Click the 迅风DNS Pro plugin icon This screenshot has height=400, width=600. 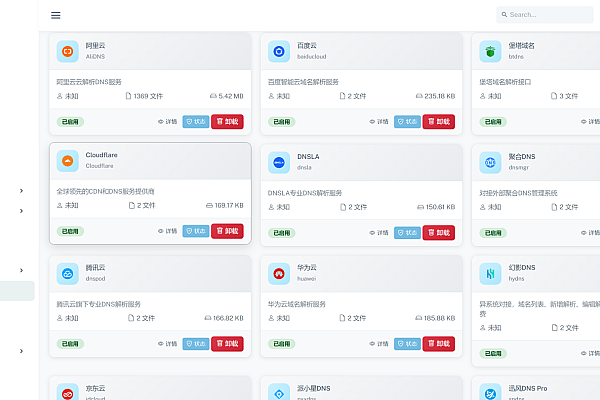tap(490, 392)
